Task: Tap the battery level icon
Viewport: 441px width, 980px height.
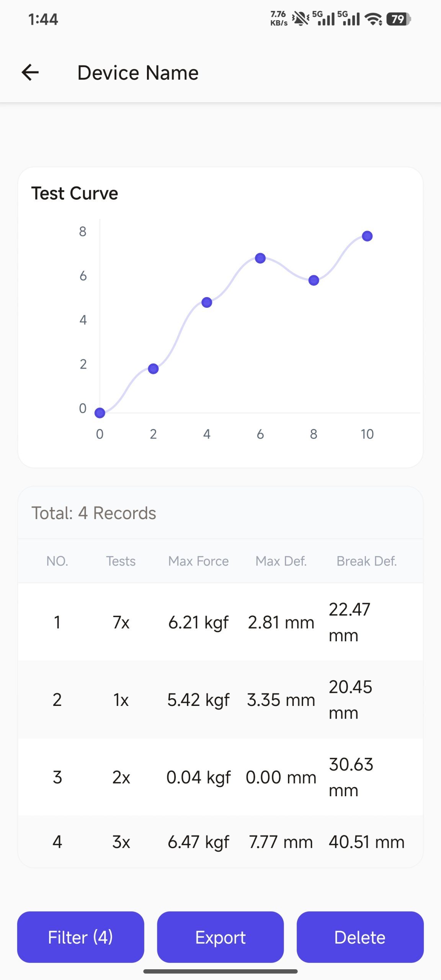Action: click(399, 19)
